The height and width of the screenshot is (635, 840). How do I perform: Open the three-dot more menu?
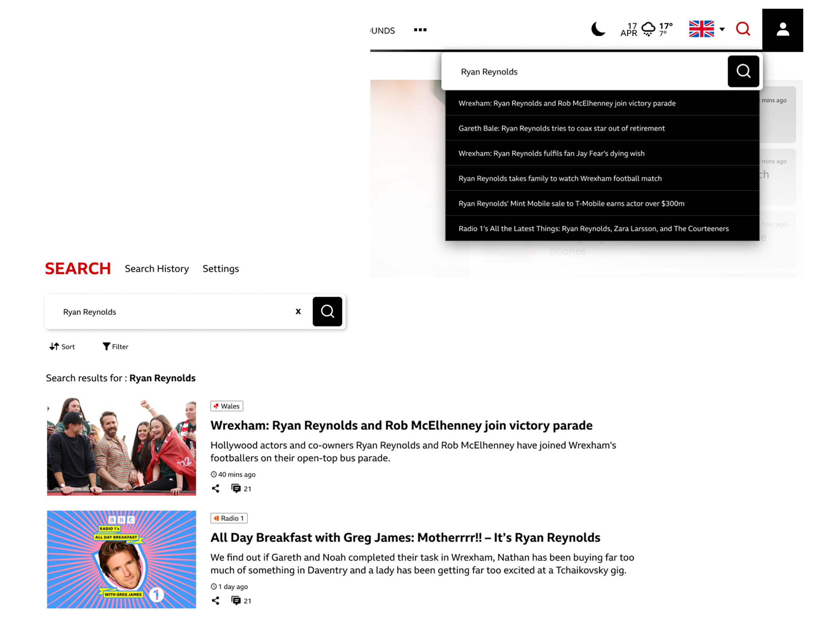pyautogui.click(x=420, y=30)
